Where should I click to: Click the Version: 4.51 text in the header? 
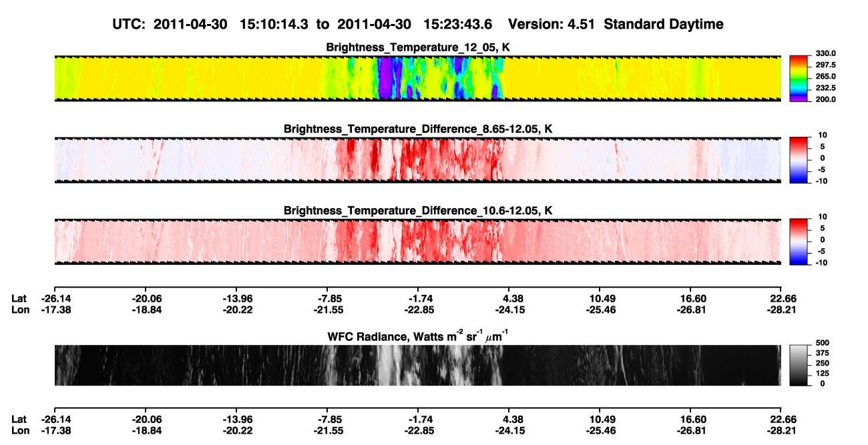coord(558,24)
